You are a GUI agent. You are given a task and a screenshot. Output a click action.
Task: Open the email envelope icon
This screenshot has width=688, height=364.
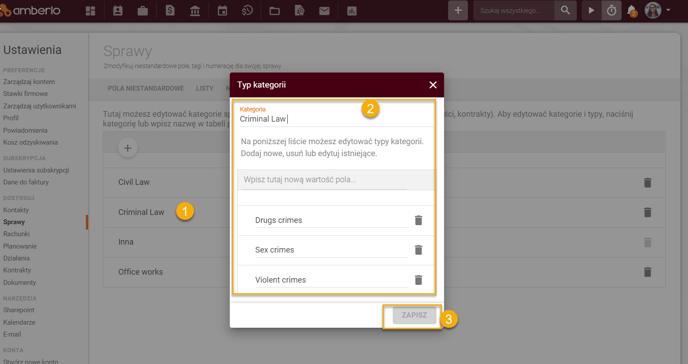(324, 11)
